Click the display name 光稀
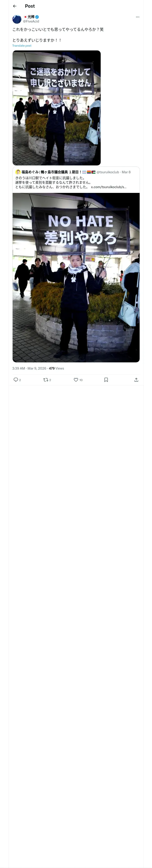 pyautogui.click(x=31, y=17)
